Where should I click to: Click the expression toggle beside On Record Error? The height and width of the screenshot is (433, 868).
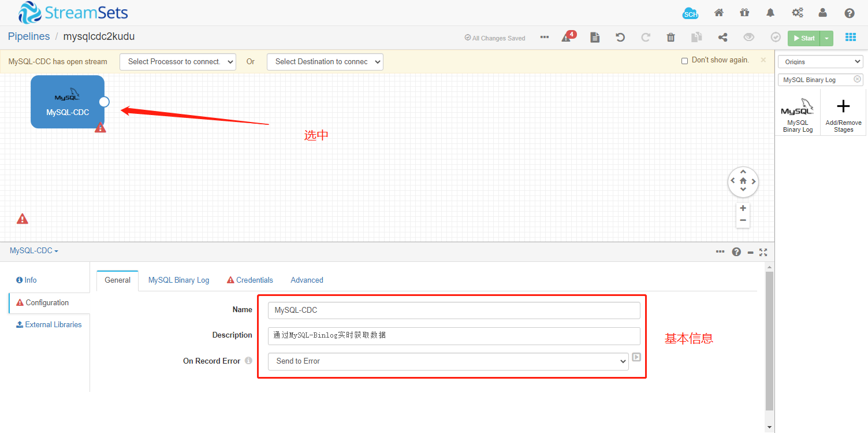pos(636,357)
